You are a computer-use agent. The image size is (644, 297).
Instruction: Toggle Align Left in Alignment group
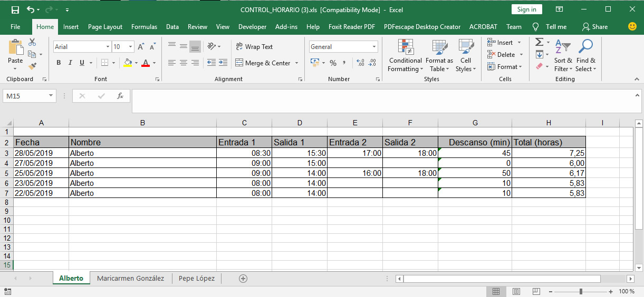172,63
